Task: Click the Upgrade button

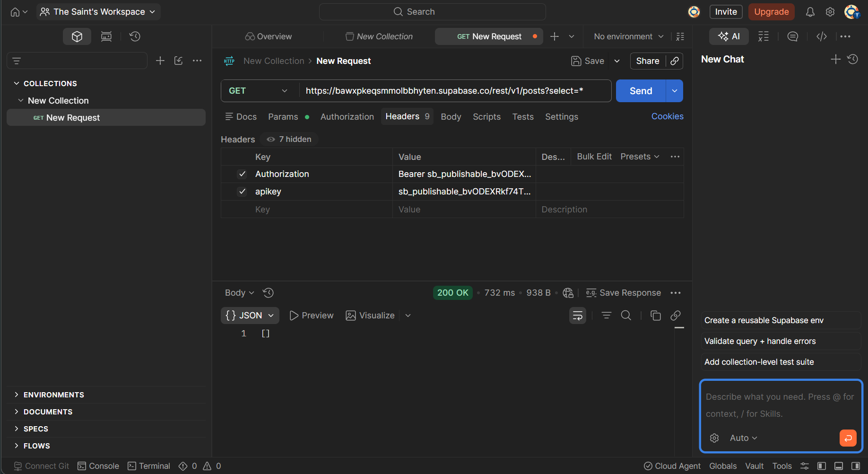Action: coord(772,12)
